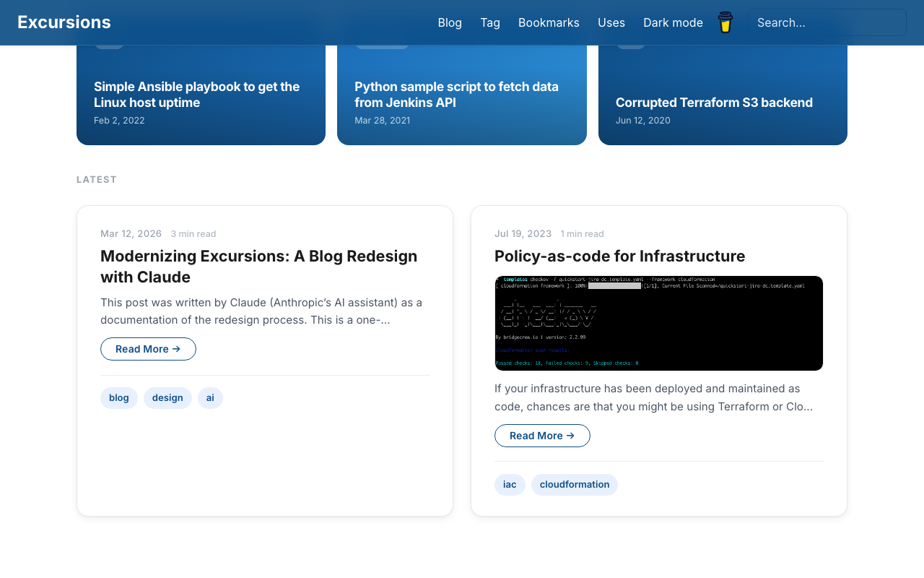Open the Python Jenkins API script post

click(456, 94)
